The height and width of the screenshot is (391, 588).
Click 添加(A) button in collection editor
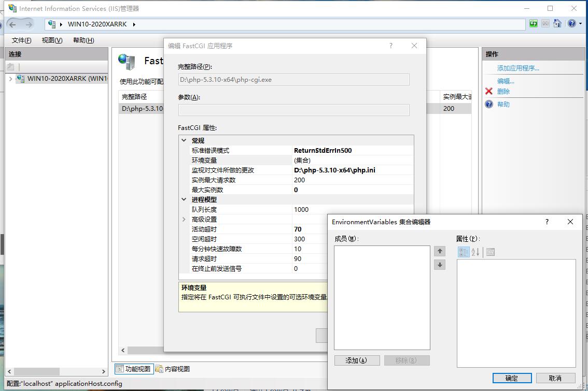[357, 360]
